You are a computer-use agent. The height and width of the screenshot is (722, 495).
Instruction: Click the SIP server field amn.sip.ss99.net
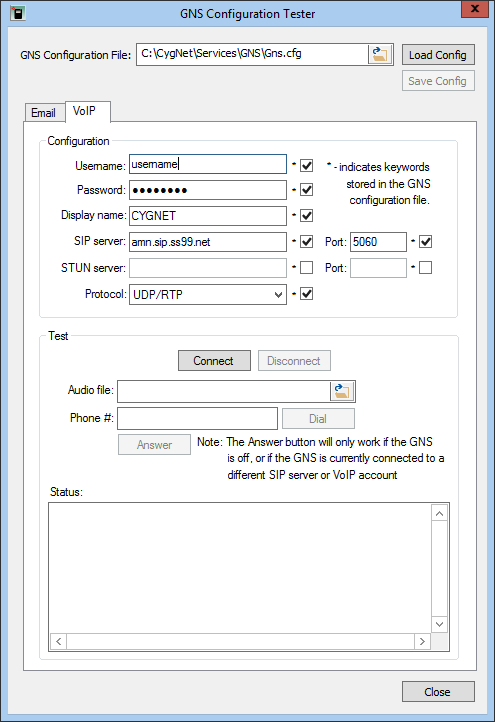[208, 242]
